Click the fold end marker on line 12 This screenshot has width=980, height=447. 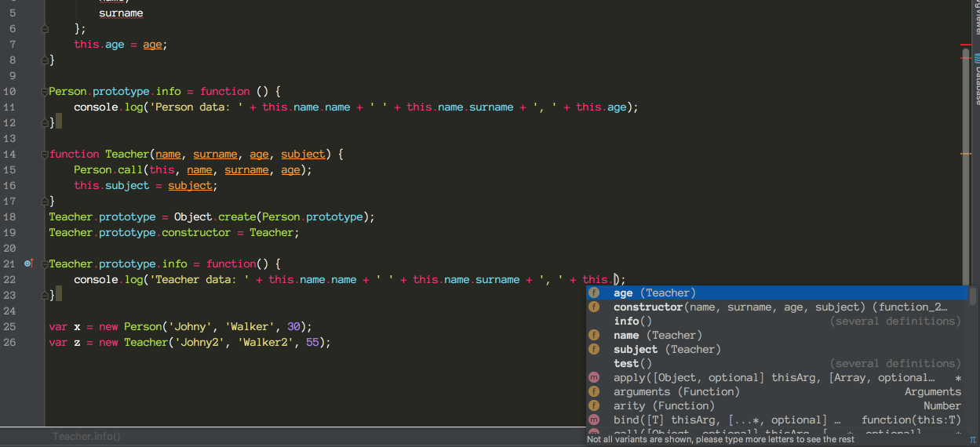coord(45,123)
